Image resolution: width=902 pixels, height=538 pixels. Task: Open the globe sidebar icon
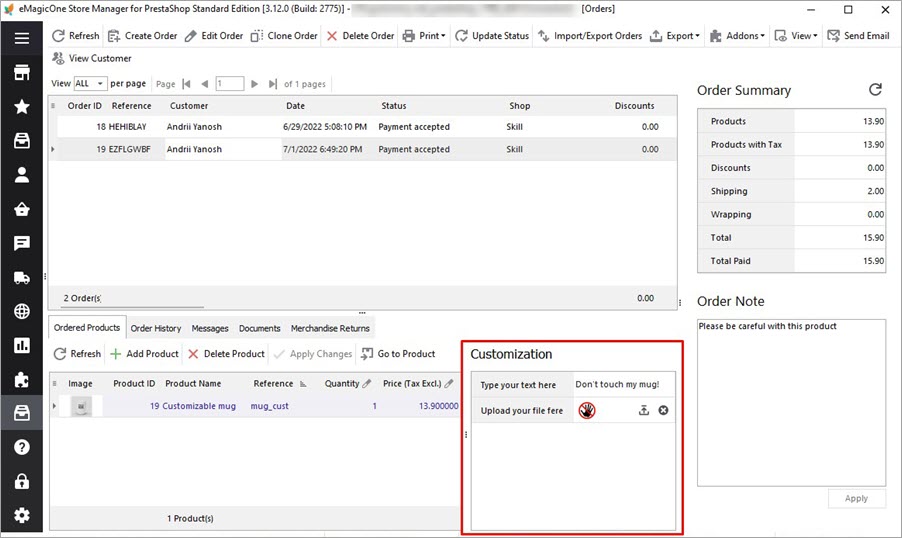click(22, 311)
